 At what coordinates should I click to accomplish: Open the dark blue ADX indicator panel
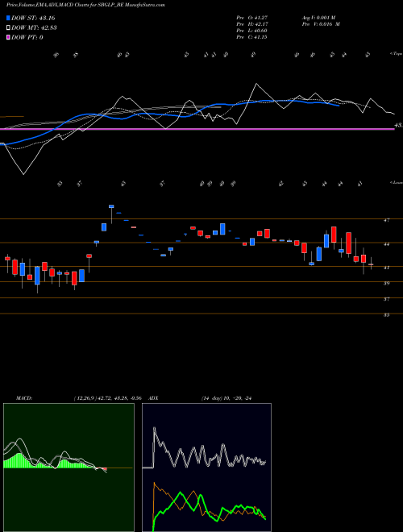click(206, 468)
